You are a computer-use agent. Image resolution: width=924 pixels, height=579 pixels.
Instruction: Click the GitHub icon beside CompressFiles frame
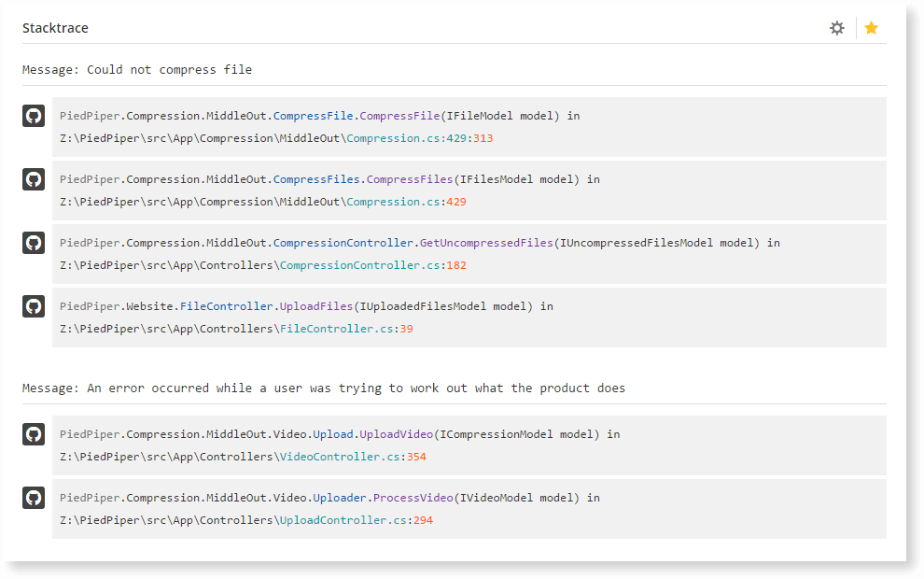point(33,178)
